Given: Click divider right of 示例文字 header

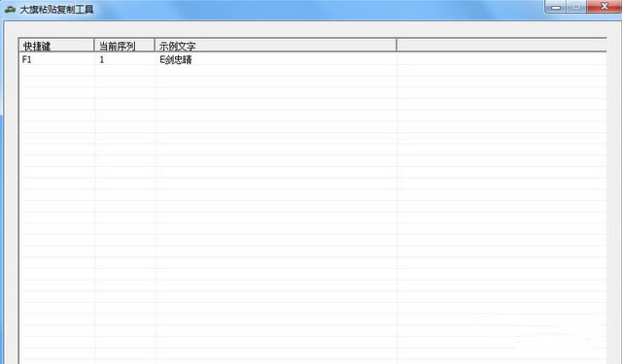Looking at the screenshot, I should point(397,46).
